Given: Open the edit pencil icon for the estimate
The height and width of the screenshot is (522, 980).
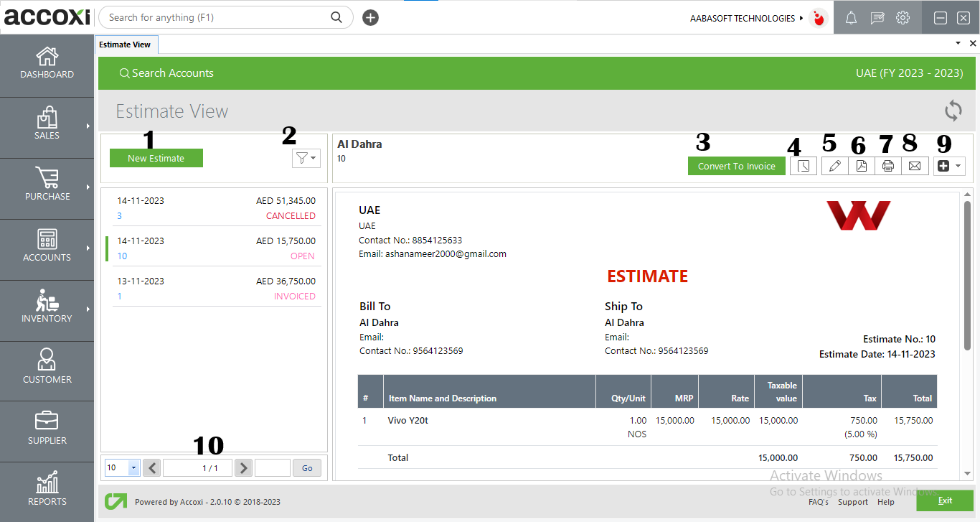Looking at the screenshot, I should pos(834,166).
